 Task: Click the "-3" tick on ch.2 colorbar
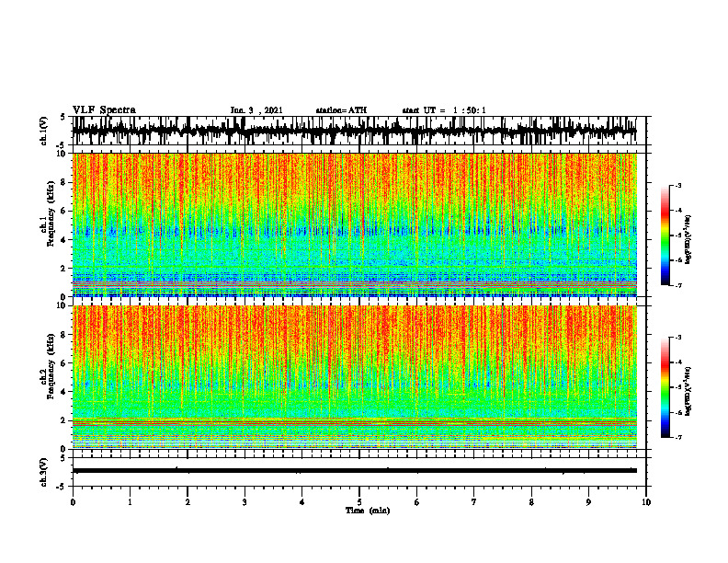tap(678, 338)
